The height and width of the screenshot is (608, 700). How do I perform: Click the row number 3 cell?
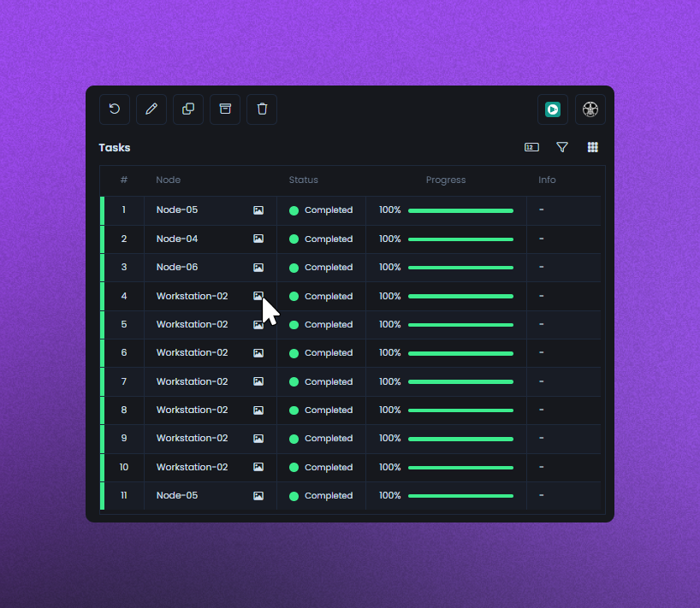pos(124,267)
